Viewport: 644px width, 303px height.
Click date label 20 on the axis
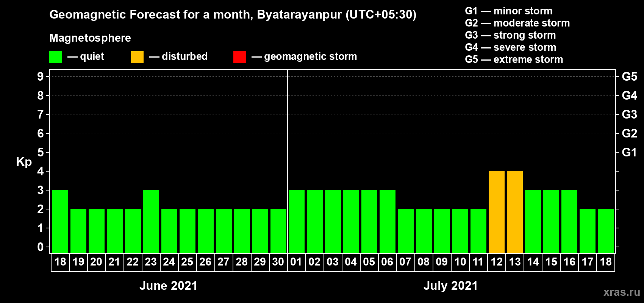pos(96,262)
